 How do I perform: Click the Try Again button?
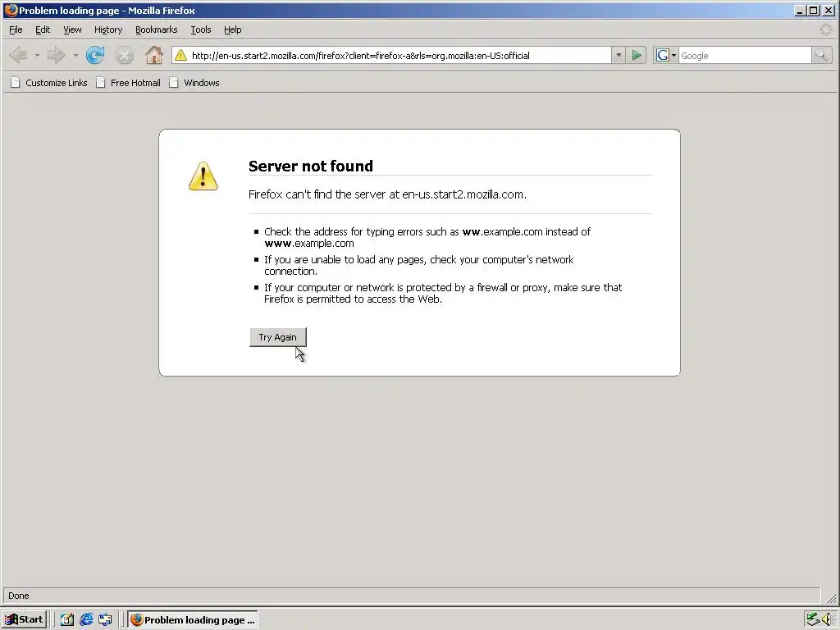277,337
